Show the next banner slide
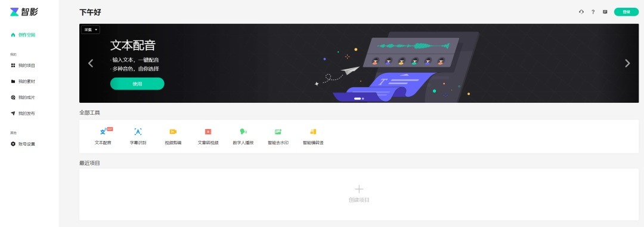This screenshot has height=227, width=644. [627, 63]
